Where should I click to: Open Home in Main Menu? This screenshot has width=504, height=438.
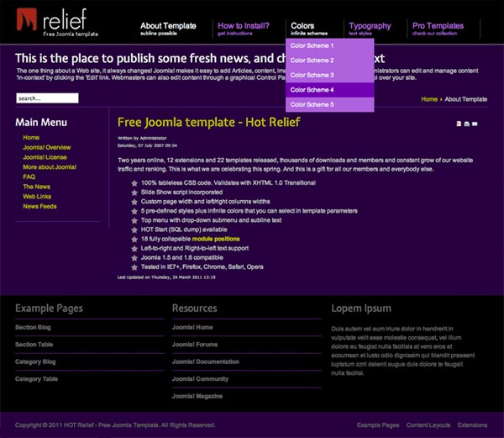click(31, 138)
